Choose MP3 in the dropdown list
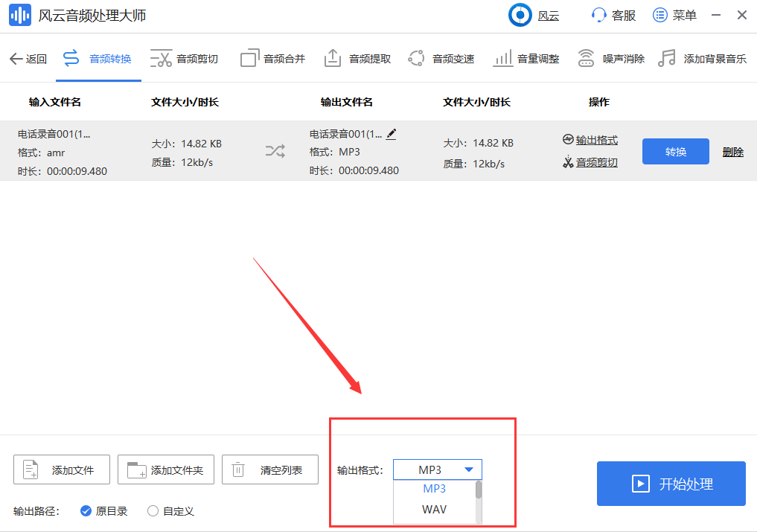The image size is (757, 532). tap(434, 490)
